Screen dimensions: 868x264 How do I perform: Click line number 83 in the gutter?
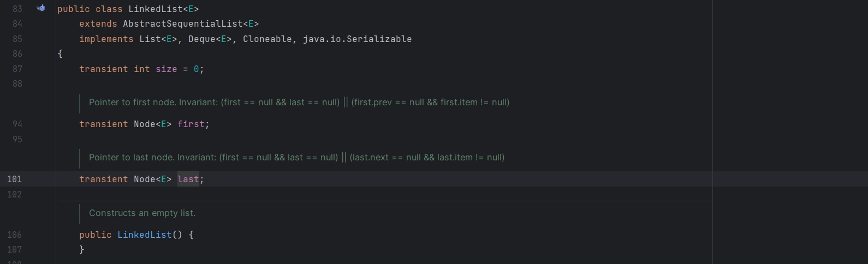[17, 9]
